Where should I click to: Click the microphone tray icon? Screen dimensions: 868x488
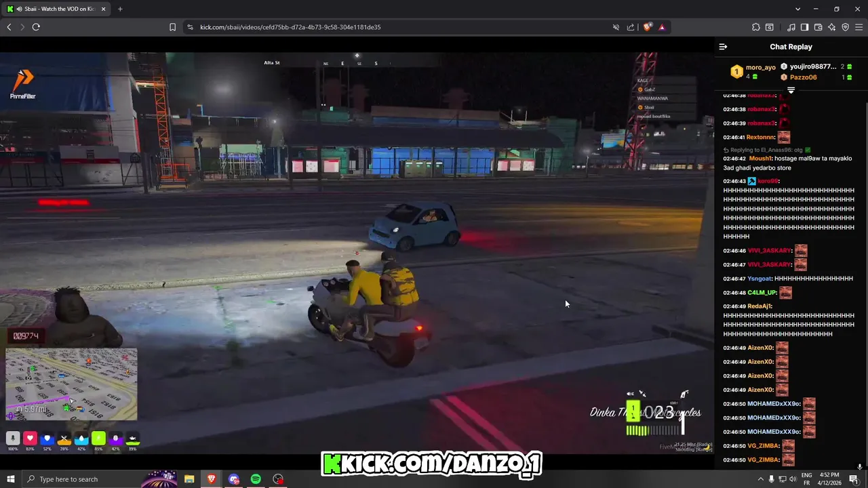[x=772, y=479]
